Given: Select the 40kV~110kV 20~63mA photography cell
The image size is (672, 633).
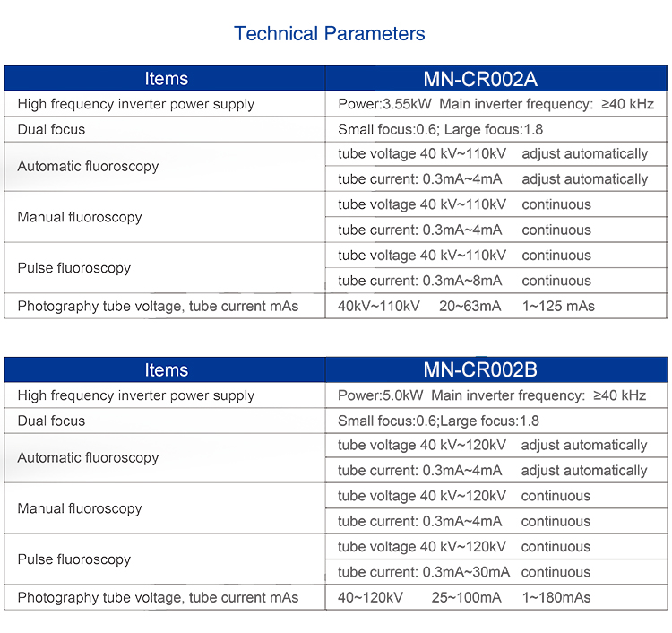Looking at the screenshot, I should [x=466, y=306].
